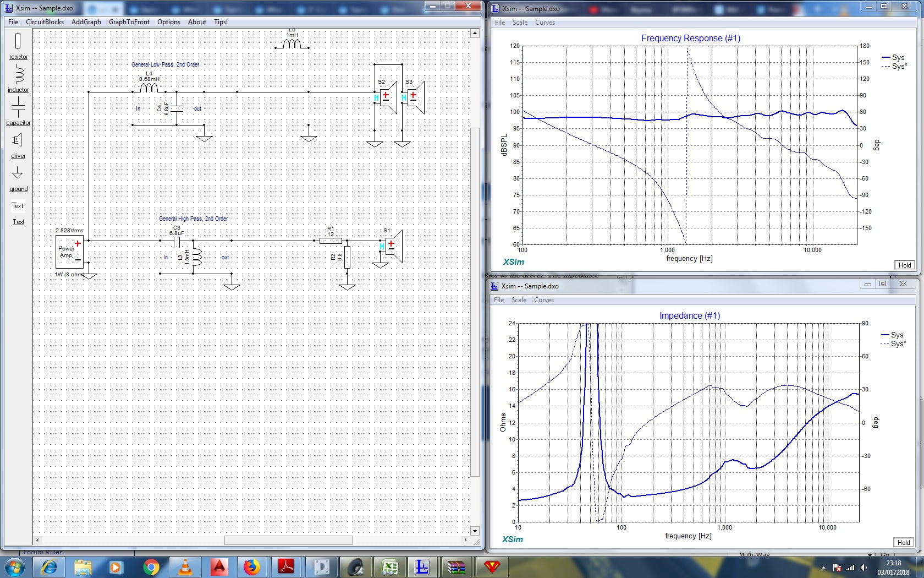Select driver S1 in the schematic
924x578 pixels.
(393, 246)
